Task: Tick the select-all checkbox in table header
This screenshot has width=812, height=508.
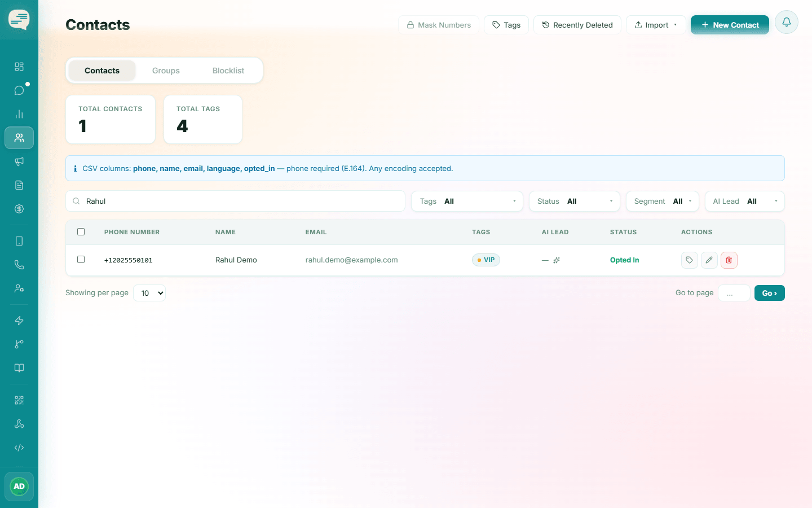Action: click(x=81, y=232)
